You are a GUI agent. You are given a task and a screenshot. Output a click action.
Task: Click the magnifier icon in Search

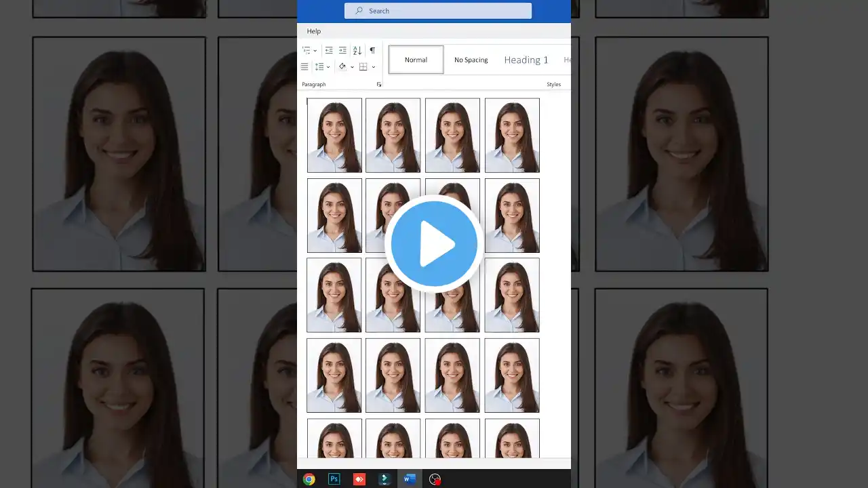359,11
